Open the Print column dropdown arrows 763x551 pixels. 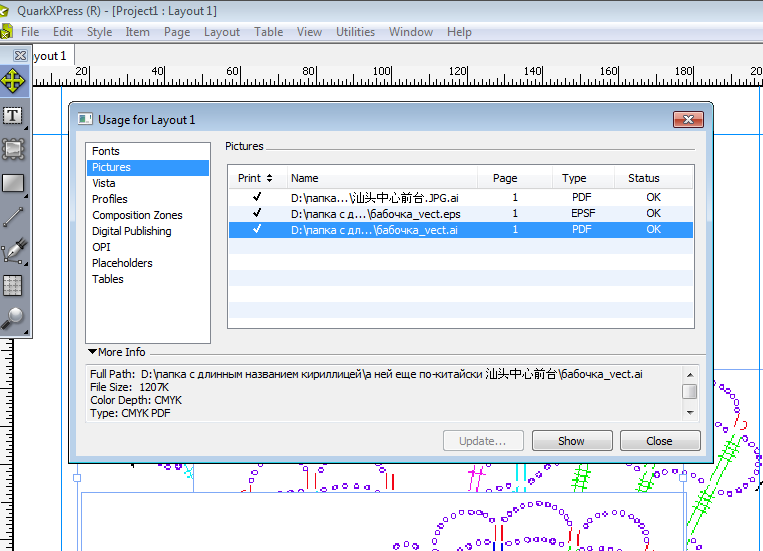[269, 178]
